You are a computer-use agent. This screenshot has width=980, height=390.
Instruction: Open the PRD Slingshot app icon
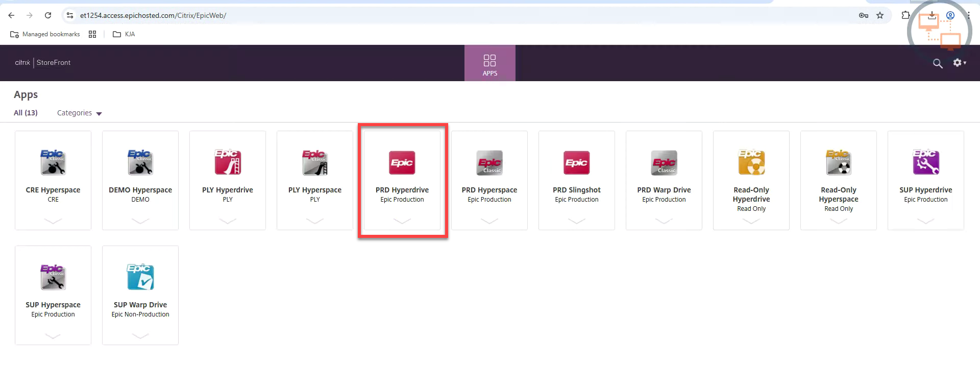point(577,162)
